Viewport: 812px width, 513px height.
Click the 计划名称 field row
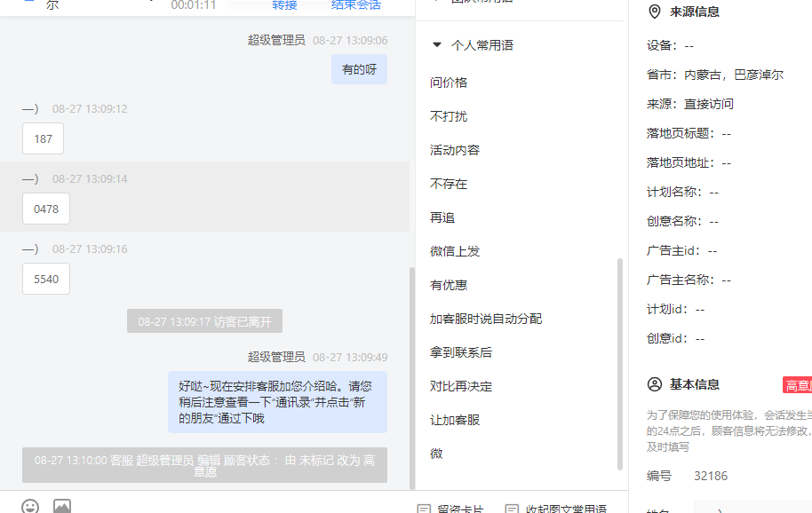(682, 192)
